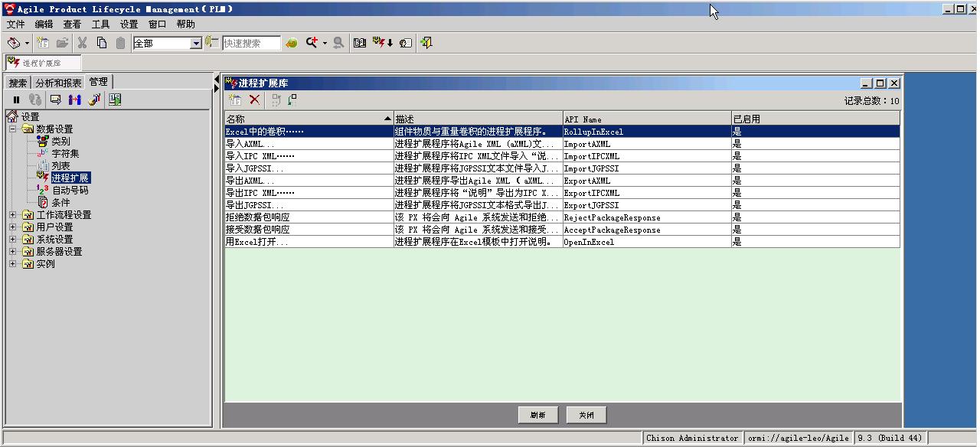The height and width of the screenshot is (447, 980).
Task: Click the 123 icon of 自动号码
Action: 43,191
